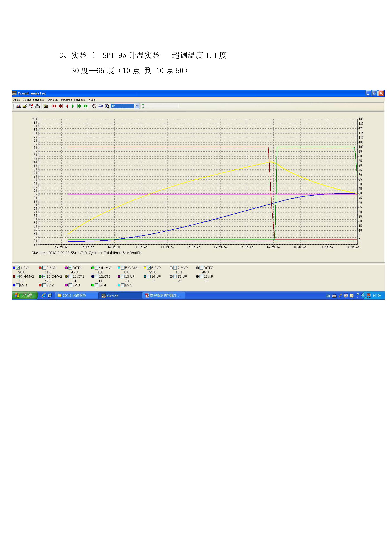This screenshot has width=392, height=554.
Task: Enable the 5:C-MV1 trace checkbox
Action: (123, 268)
